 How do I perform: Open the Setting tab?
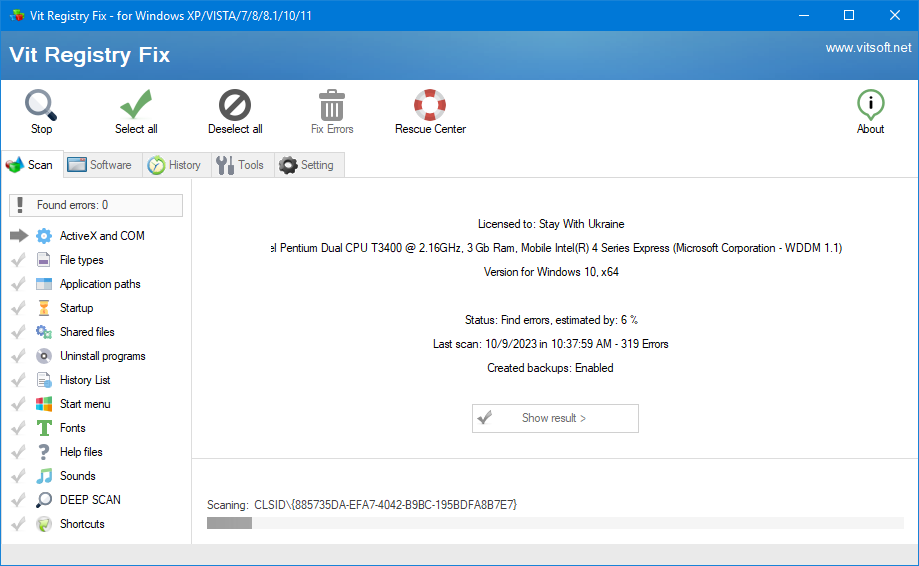coord(308,165)
